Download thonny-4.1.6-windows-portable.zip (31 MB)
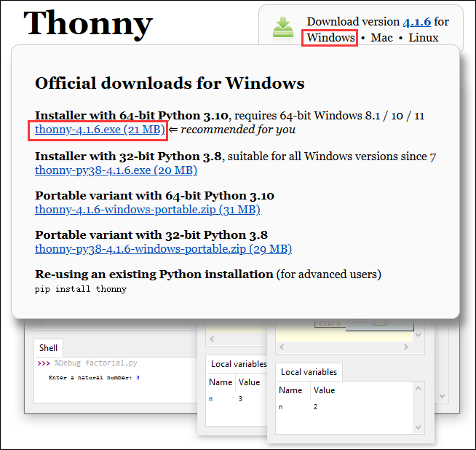This screenshot has width=476, height=450. point(147,209)
